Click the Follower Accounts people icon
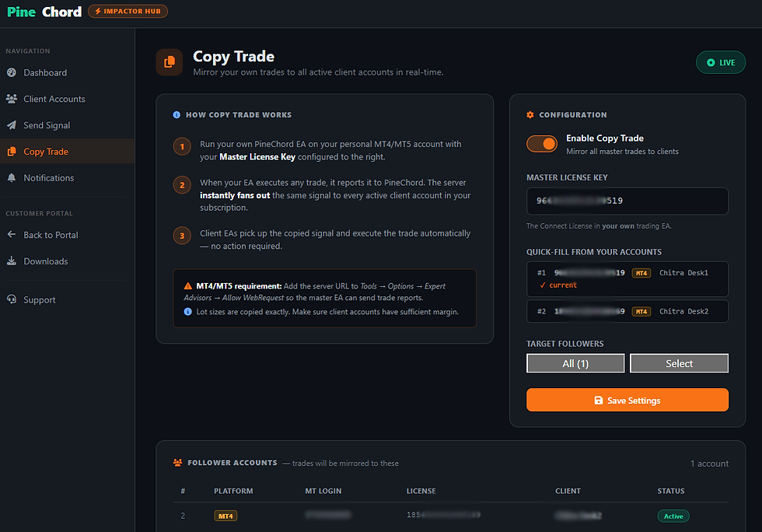Image resolution: width=762 pixels, height=532 pixels. point(177,463)
